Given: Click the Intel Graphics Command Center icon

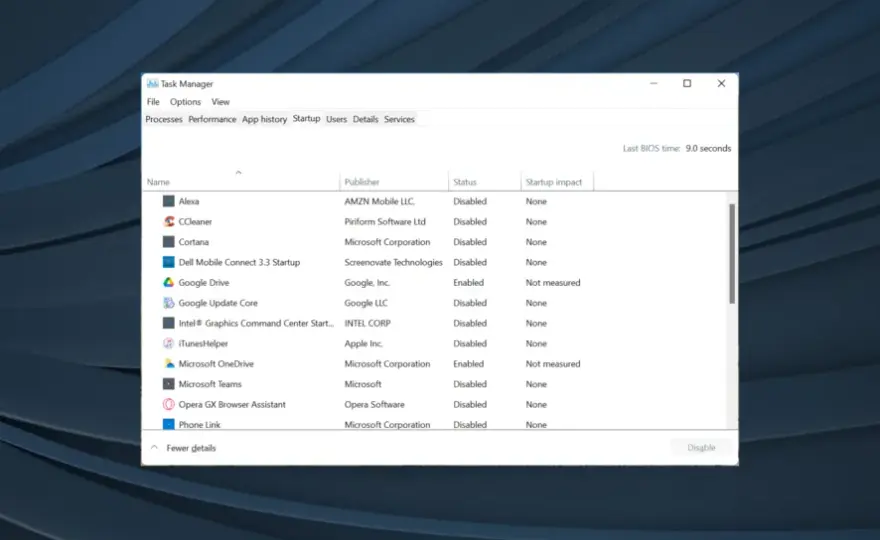Looking at the screenshot, I should [x=168, y=323].
